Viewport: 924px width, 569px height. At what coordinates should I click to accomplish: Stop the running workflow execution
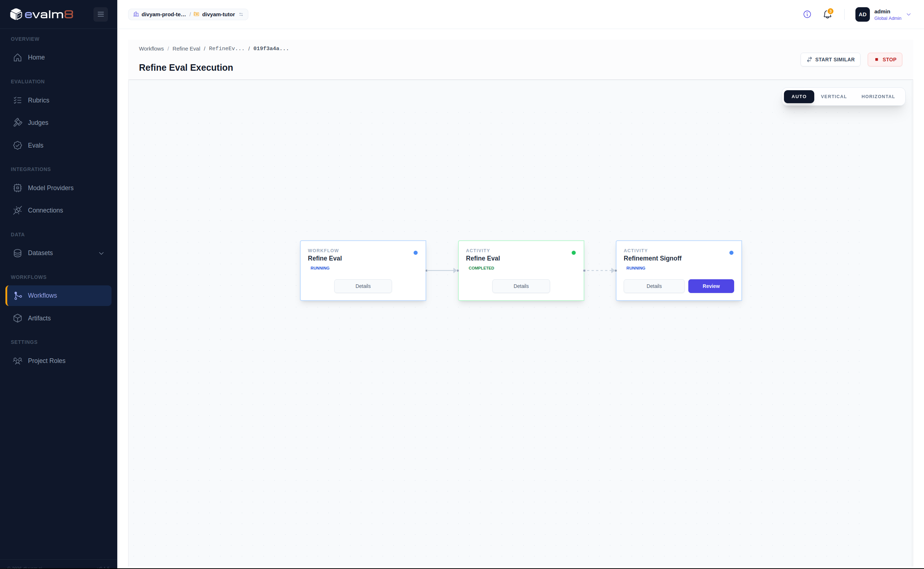pos(885,60)
